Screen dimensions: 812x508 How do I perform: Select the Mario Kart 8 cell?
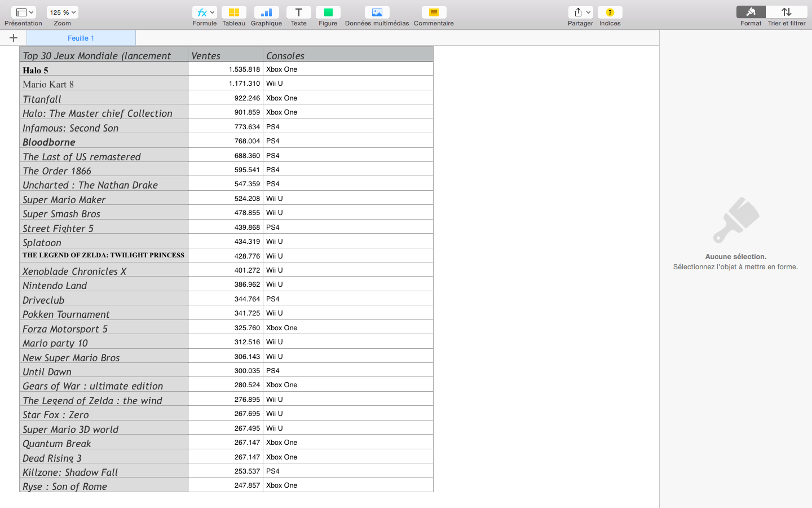[104, 83]
